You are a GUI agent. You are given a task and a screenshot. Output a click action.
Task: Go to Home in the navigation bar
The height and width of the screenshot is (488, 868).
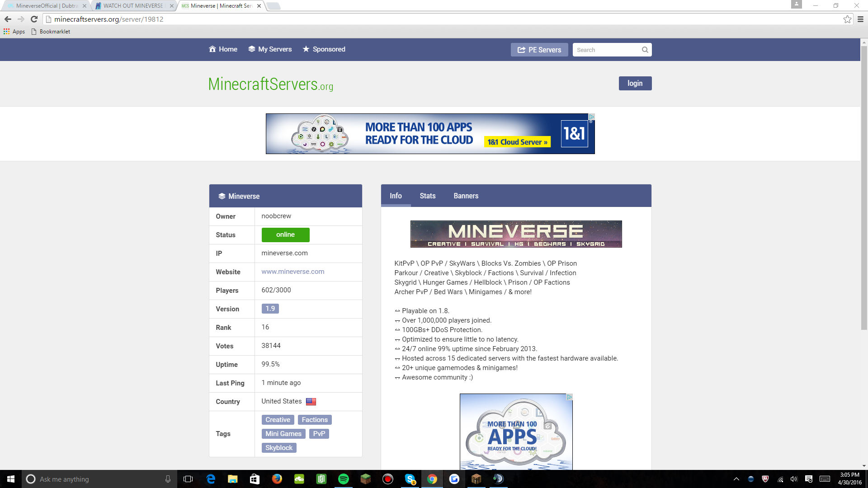click(223, 49)
